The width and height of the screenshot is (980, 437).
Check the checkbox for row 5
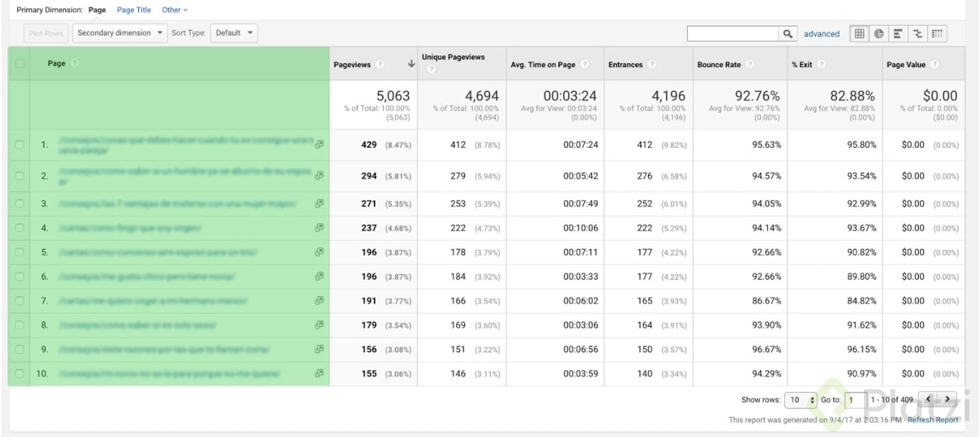tap(19, 252)
